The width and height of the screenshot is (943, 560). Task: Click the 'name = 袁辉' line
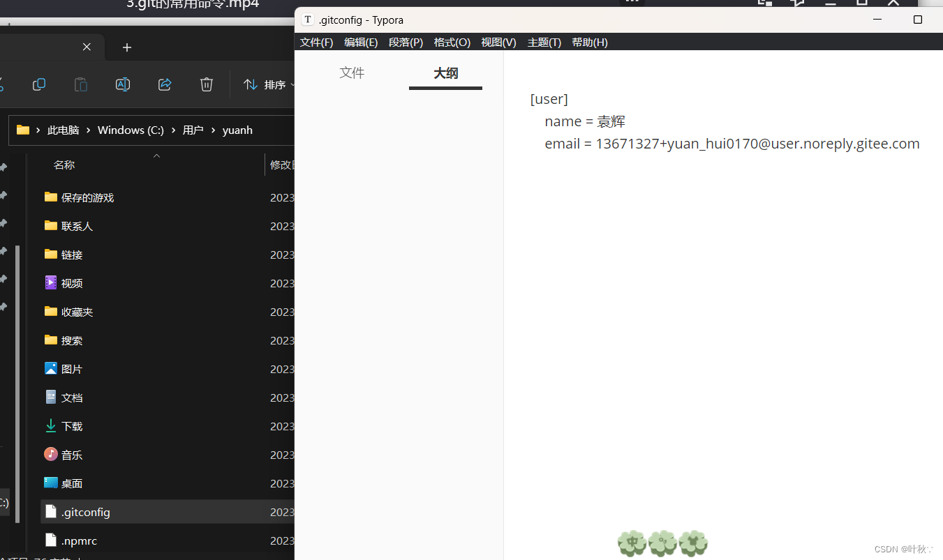(585, 121)
